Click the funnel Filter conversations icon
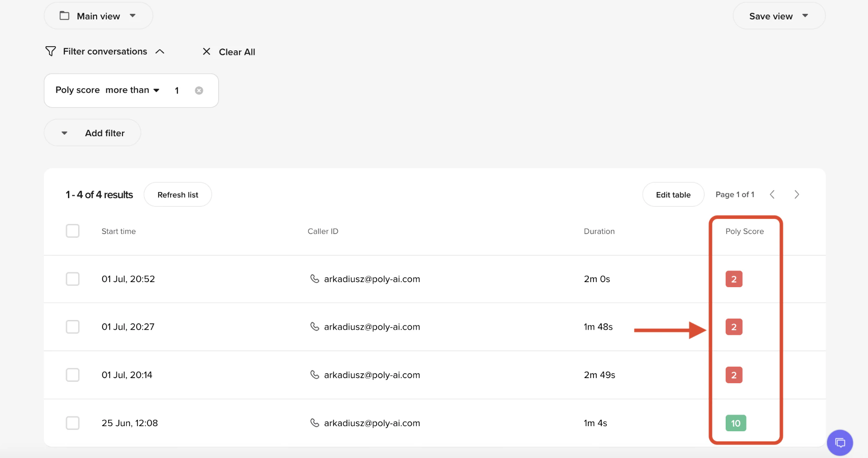Viewport: 868px width, 458px height. click(x=50, y=51)
